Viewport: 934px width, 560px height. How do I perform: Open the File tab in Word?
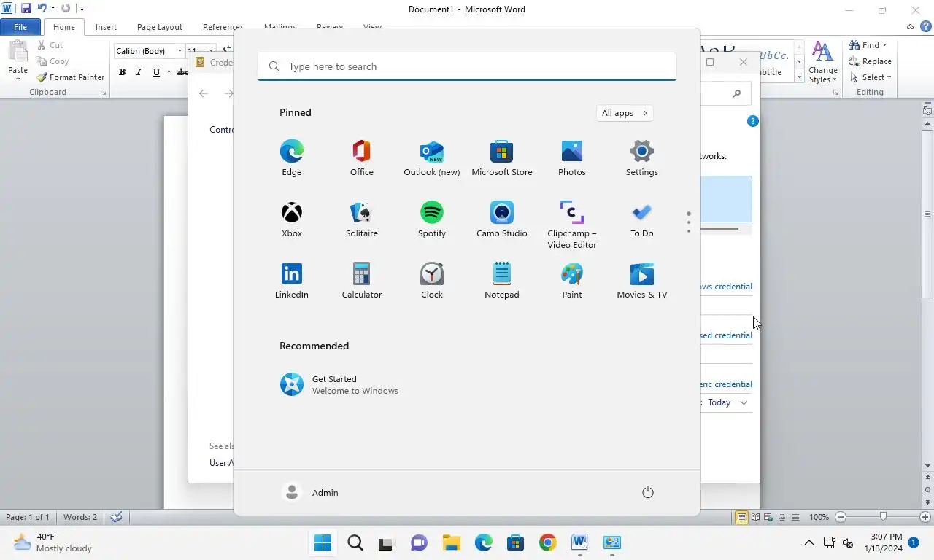[x=20, y=27]
